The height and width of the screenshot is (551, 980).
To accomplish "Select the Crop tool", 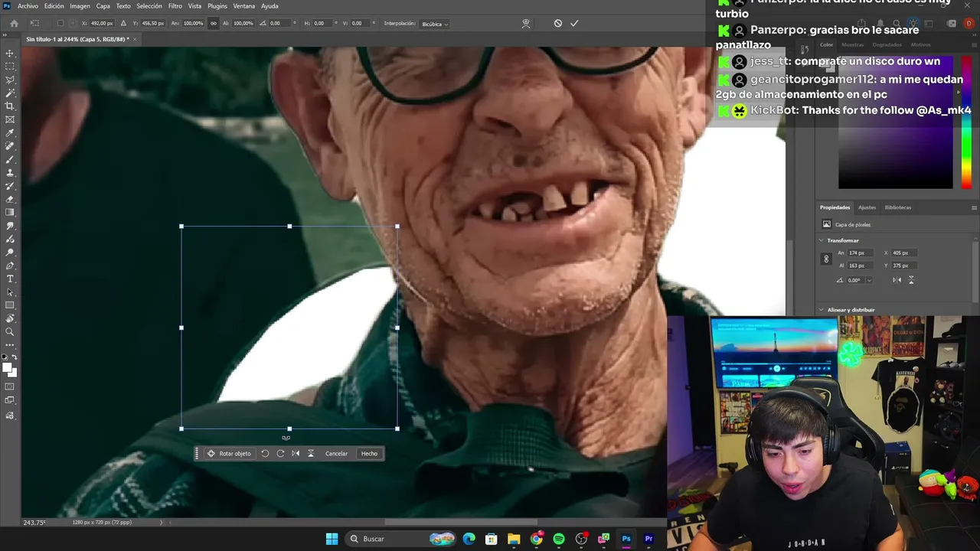I will tap(10, 106).
